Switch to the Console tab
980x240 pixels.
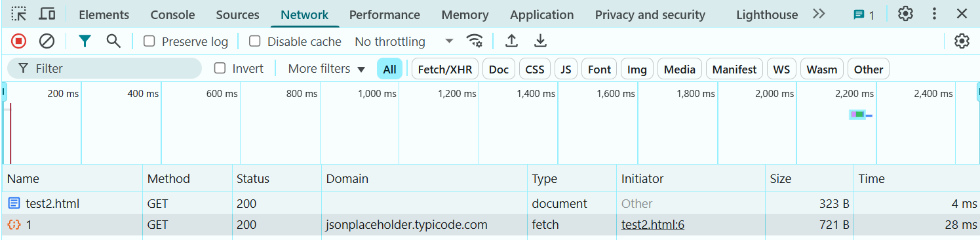172,14
